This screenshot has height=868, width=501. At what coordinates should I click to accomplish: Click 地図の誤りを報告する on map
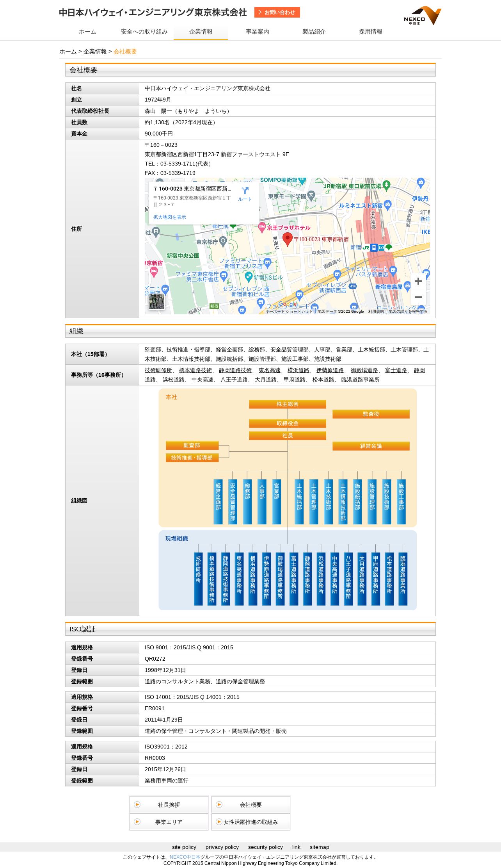pyautogui.click(x=408, y=312)
